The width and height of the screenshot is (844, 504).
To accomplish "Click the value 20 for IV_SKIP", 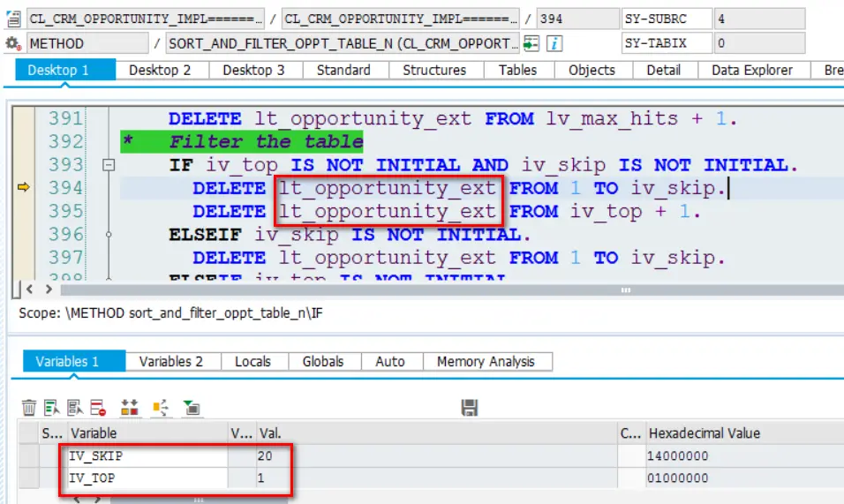I will point(265,456).
